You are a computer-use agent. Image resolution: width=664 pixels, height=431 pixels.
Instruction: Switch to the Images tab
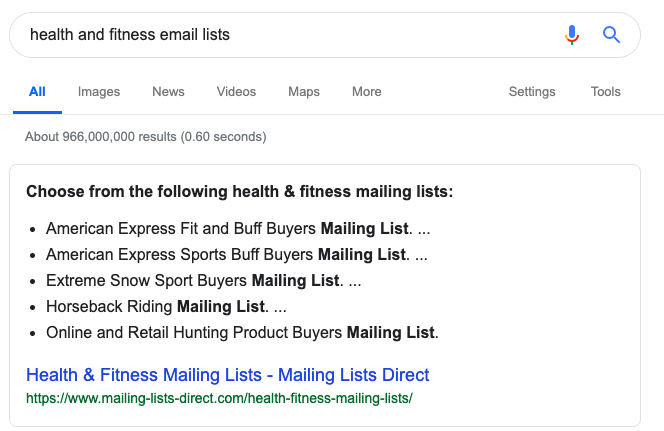99,92
